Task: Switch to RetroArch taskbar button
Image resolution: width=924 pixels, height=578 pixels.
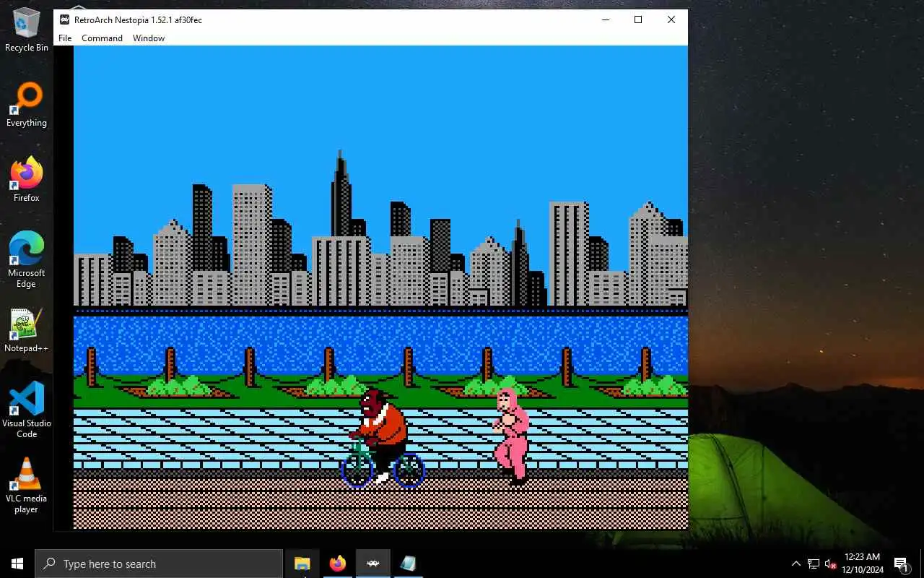Action: click(373, 564)
